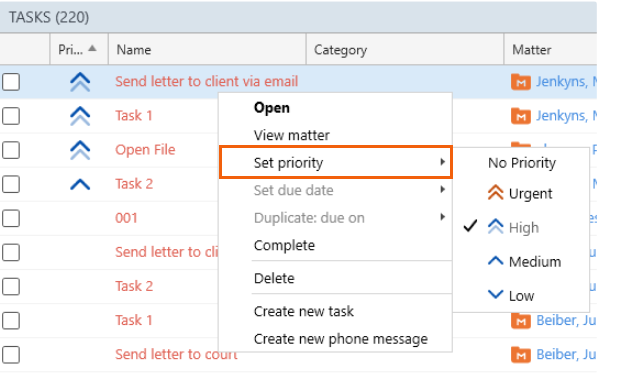Viewport: 617px width, 389px height.
Task: Click the Low priority down-chevron icon
Action: click(495, 294)
